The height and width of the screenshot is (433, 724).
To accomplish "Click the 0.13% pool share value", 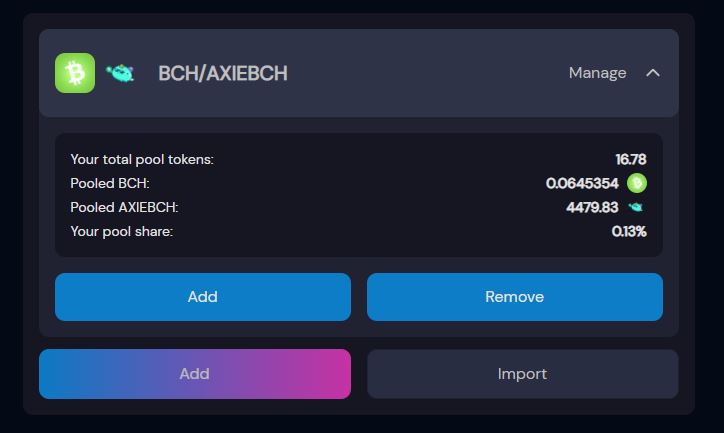I will [x=629, y=231].
